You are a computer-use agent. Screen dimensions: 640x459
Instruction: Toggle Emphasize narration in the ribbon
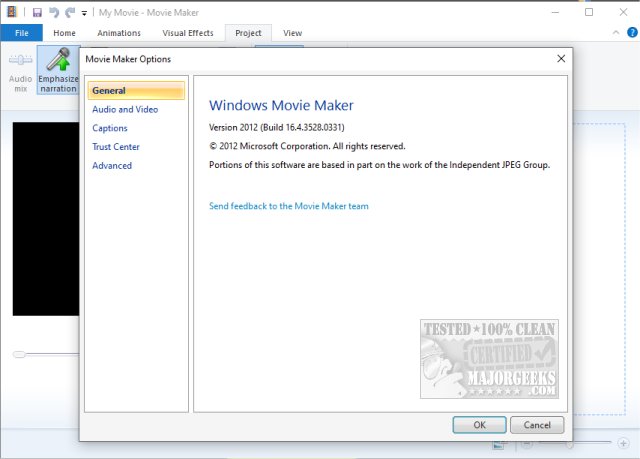[58, 70]
